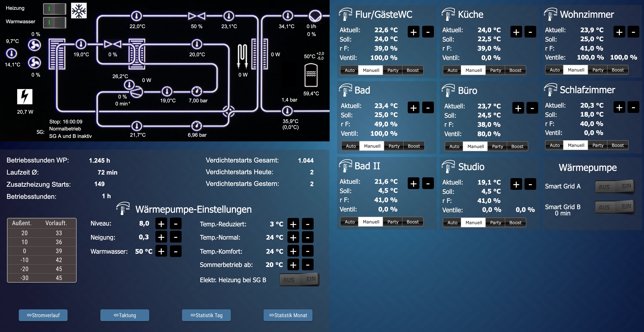Select Boost mode for Schlafzimmer
Viewport: 644px width, 332px height.
click(617, 145)
